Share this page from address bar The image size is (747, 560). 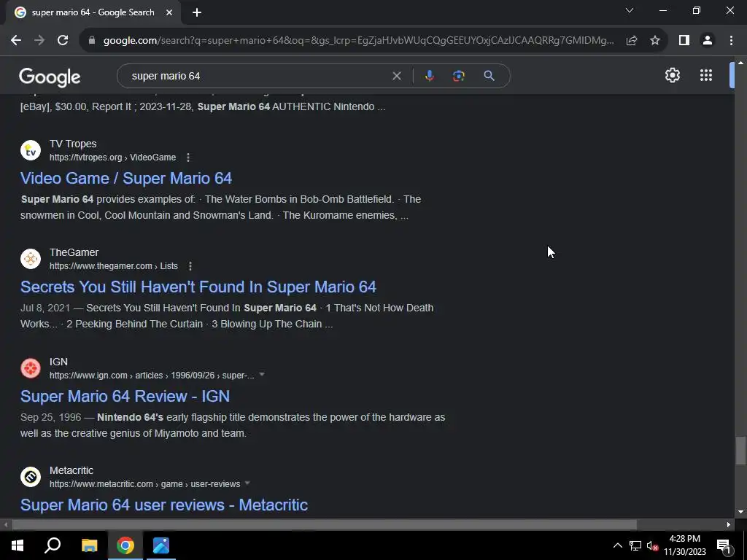click(x=632, y=41)
